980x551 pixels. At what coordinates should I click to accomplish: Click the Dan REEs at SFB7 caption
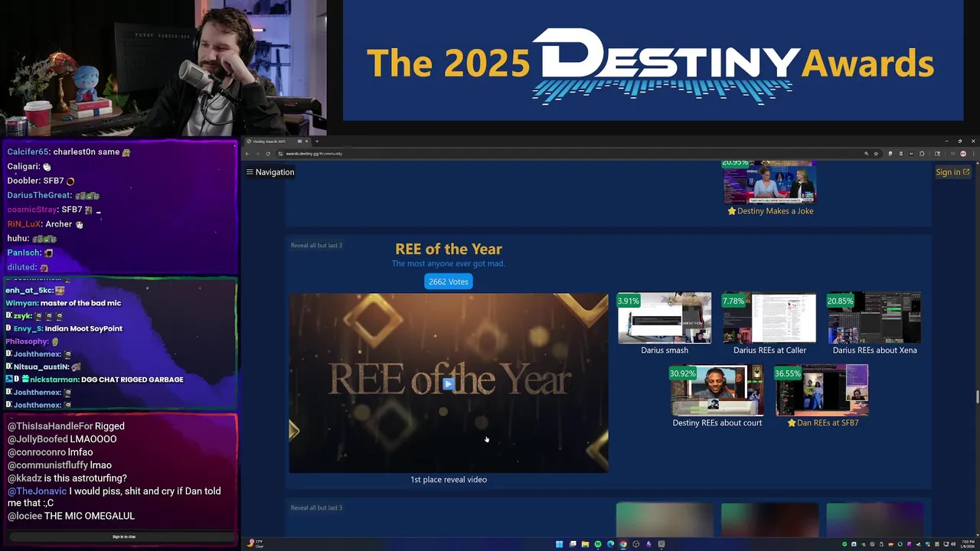pos(822,423)
